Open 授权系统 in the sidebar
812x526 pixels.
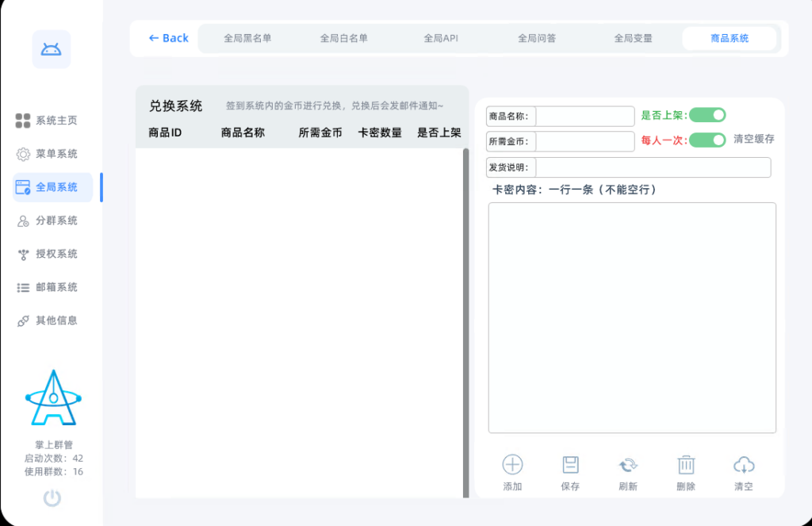click(52, 254)
